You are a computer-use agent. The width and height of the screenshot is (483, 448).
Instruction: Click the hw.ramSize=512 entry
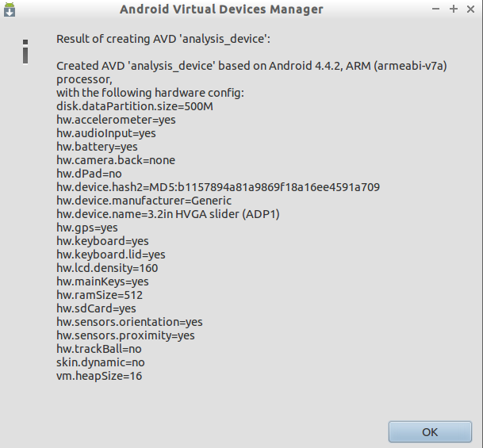point(99,295)
